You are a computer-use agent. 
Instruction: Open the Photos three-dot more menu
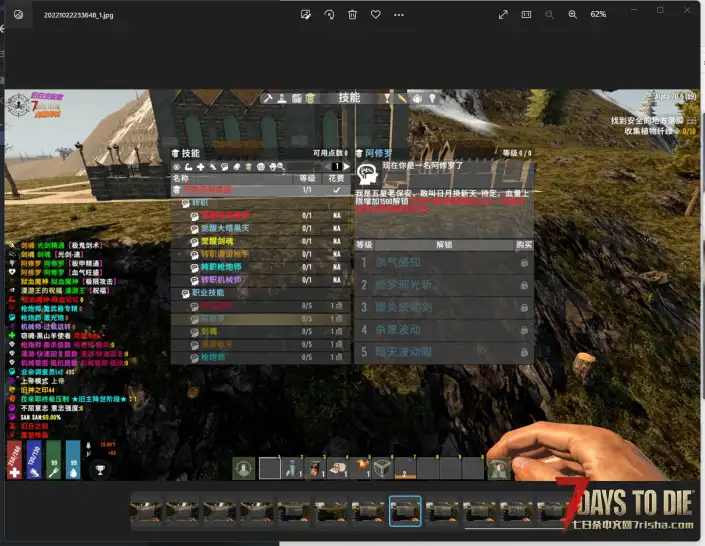399,15
